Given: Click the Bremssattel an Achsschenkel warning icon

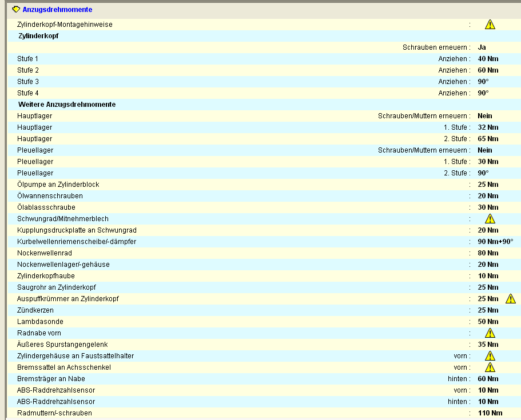Looking at the screenshot, I should [x=490, y=367].
